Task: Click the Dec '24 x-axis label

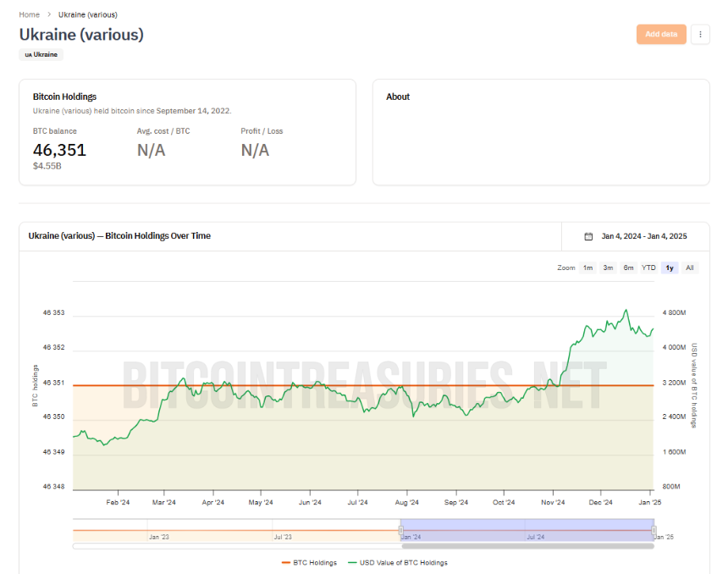Action: click(x=601, y=503)
